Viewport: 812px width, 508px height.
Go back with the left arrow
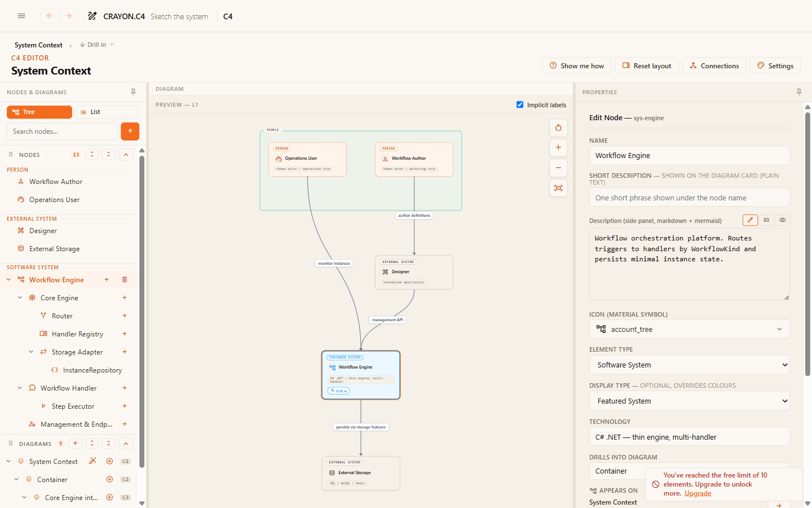[x=50, y=16]
